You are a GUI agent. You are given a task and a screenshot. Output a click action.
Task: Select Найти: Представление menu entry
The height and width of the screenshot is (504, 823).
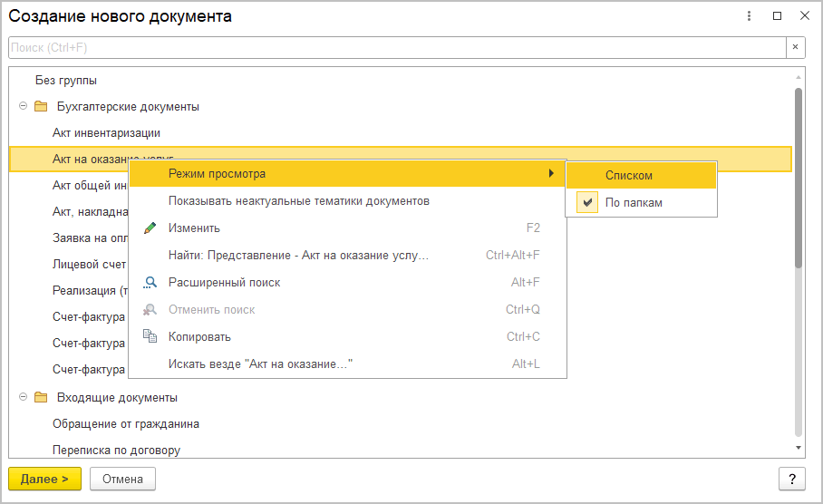pyautogui.click(x=298, y=255)
